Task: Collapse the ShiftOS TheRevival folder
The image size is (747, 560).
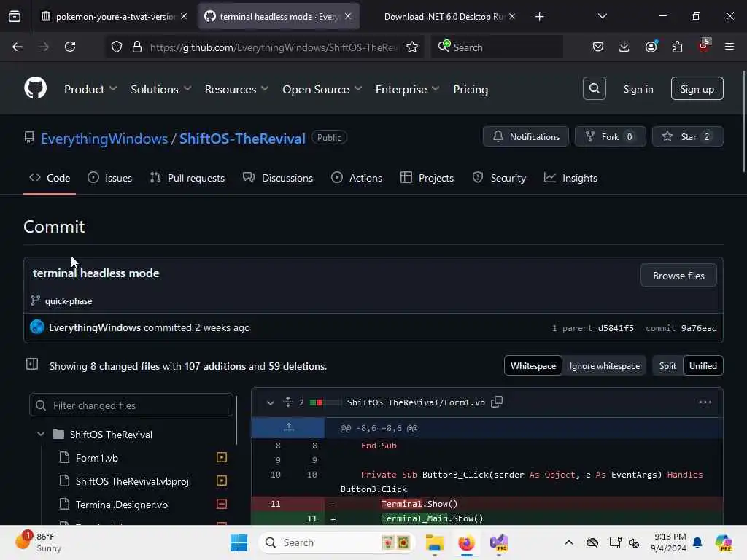Action: tap(41, 435)
